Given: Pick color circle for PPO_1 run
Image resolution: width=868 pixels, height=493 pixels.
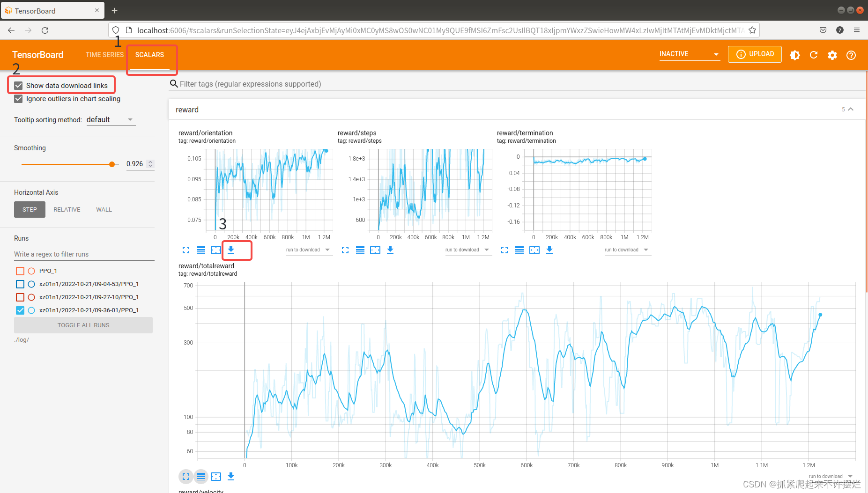Looking at the screenshot, I should tap(31, 271).
